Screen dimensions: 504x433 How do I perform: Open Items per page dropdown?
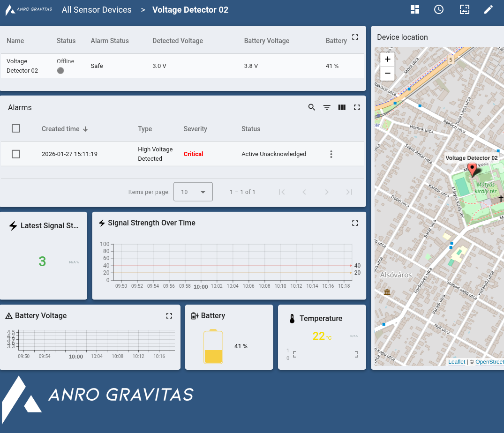(x=193, y=192)
